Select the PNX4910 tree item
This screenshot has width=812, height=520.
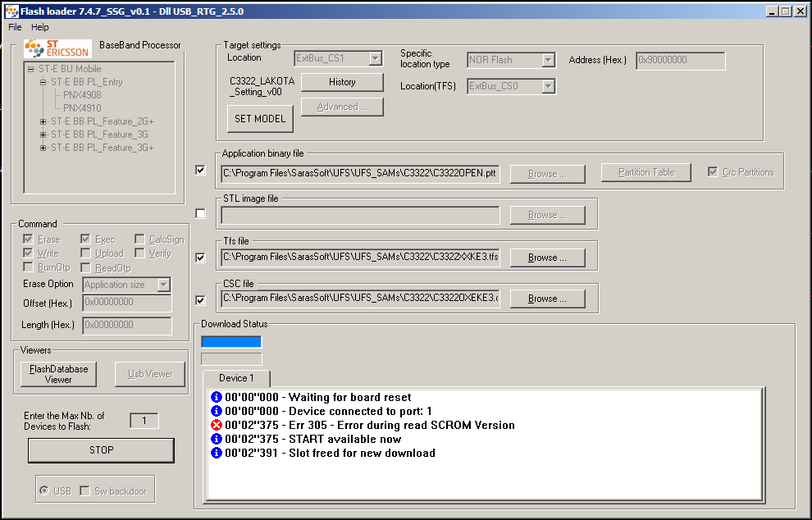(x=82, y=108)
